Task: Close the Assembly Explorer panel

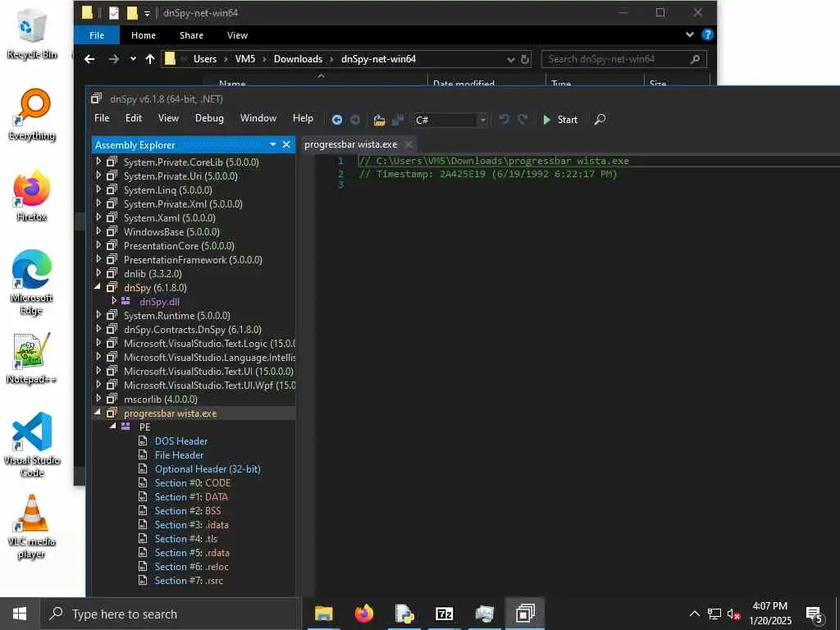Action: point(286,144)
